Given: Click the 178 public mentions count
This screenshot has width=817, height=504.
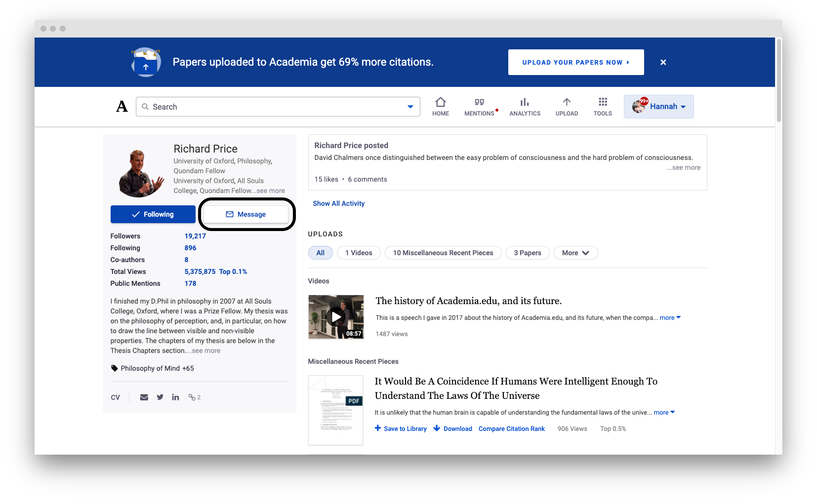Looking at the screenshot, I should tap(190, 283).
